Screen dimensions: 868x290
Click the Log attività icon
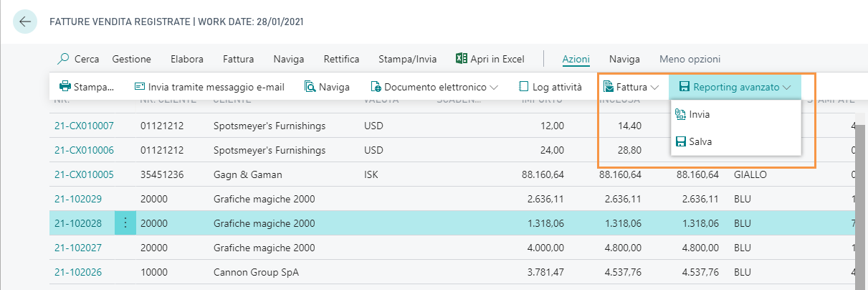(523, 87)
